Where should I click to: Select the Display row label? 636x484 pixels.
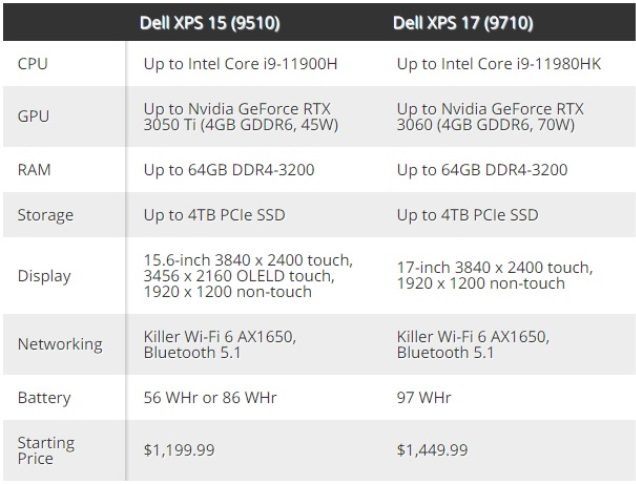tap(44, 276)
